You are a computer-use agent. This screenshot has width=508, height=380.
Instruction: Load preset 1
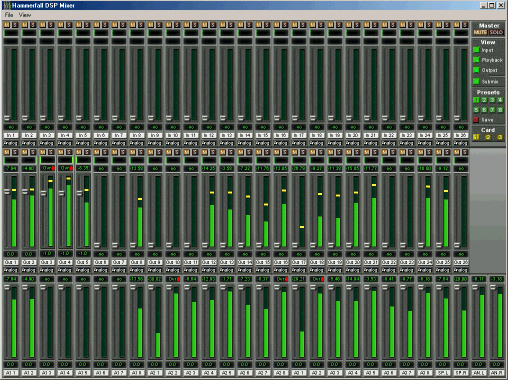[x=476, y=100]
